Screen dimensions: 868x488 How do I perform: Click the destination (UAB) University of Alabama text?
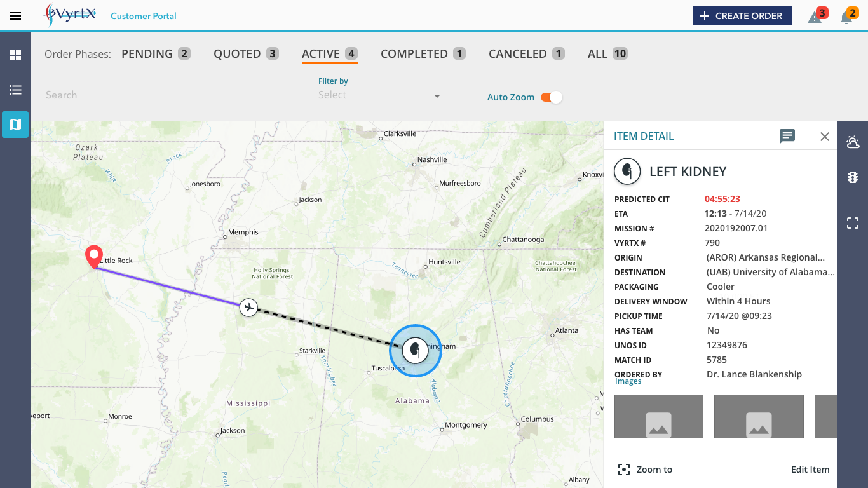[x=771, y=272]
